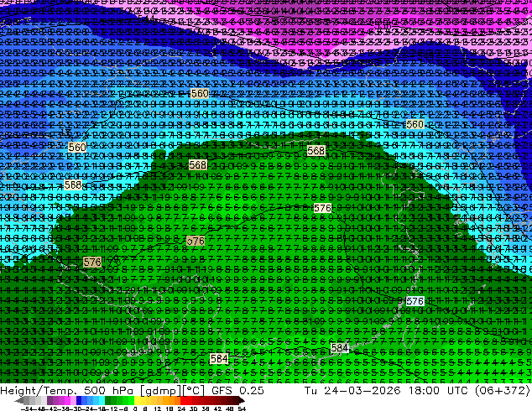
Task: Pick the bright yellow swatch above the 0 label
Action: click(x=137, y=401)
